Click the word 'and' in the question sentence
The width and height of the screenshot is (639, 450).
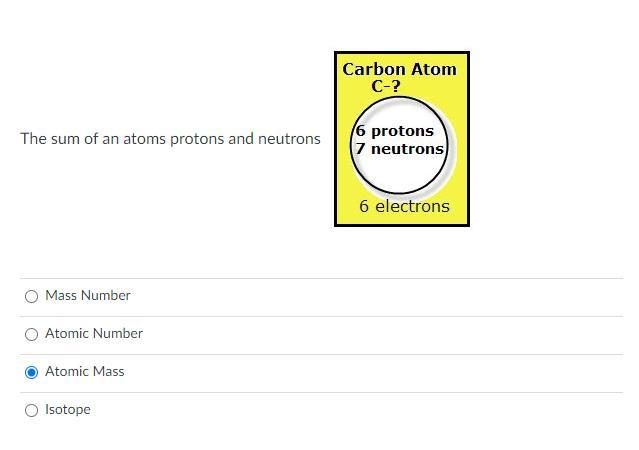pos(241,139)
